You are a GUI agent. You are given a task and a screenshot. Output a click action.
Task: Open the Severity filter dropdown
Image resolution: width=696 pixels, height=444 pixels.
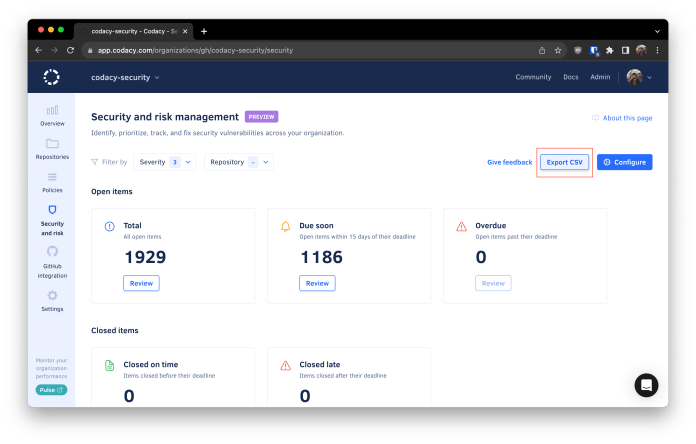pos(165,162)
